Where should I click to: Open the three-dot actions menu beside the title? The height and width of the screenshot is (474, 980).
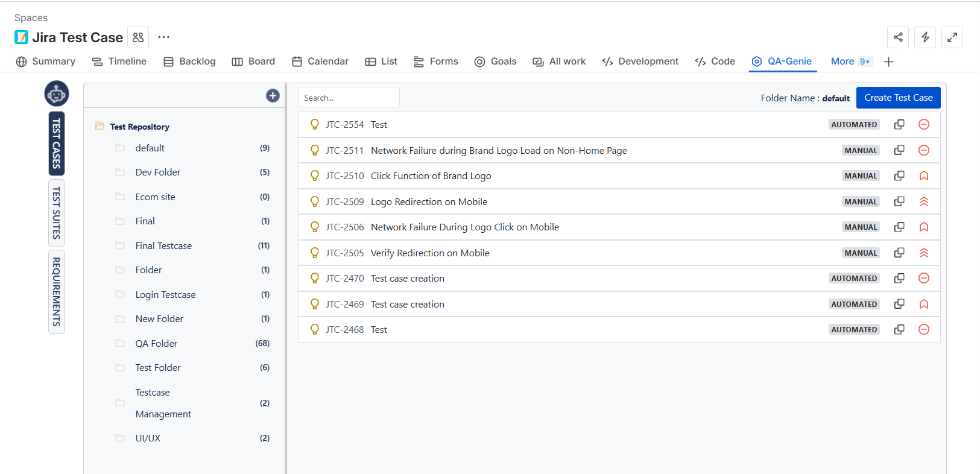tap(163, 37)
